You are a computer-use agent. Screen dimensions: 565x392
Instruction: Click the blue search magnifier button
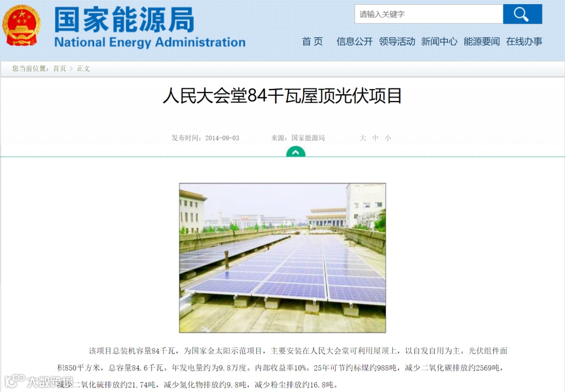coord(523,14)
